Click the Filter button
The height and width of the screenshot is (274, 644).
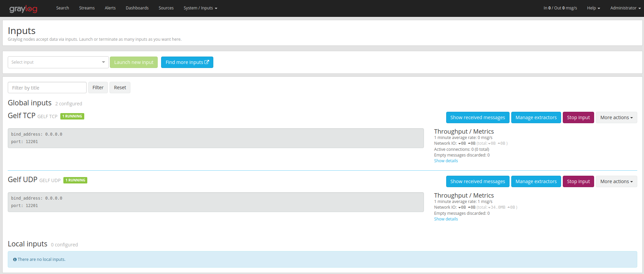98,88
